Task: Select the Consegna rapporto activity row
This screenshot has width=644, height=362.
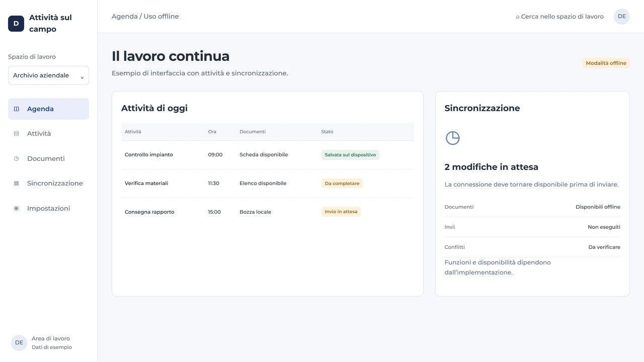Action: 268,212
